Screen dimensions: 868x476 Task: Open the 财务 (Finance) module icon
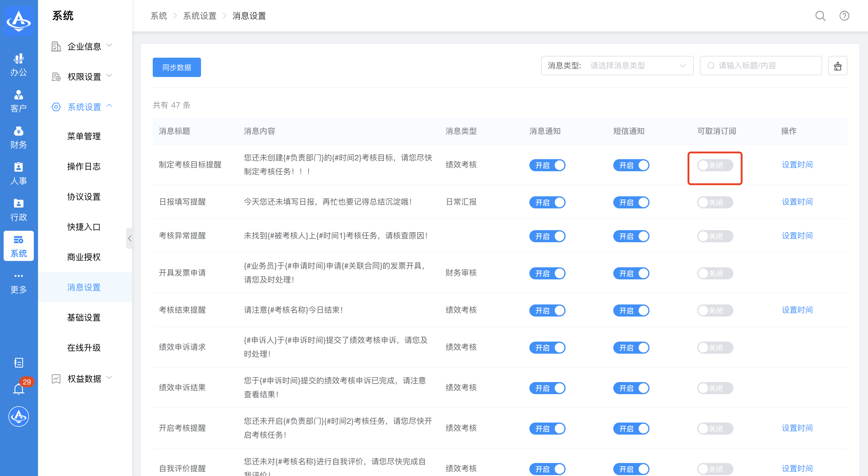(18, 137)
